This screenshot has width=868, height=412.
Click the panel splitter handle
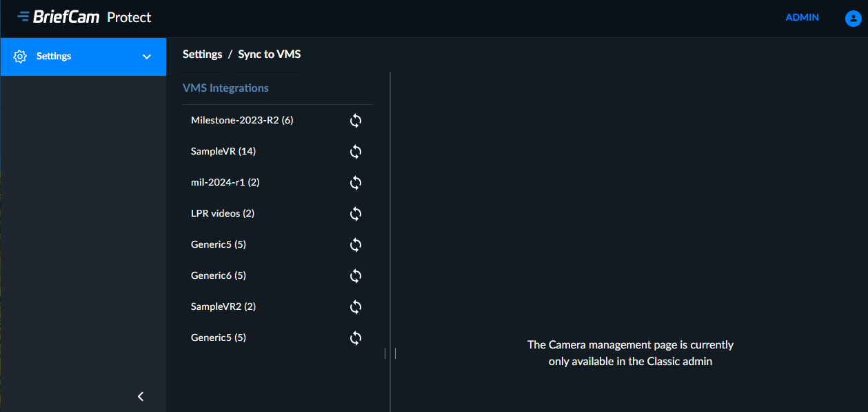[x=390, y=353]
